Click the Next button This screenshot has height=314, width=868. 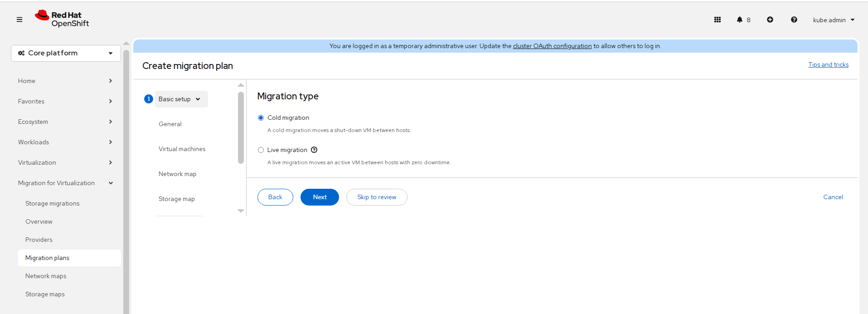(320, 197)
